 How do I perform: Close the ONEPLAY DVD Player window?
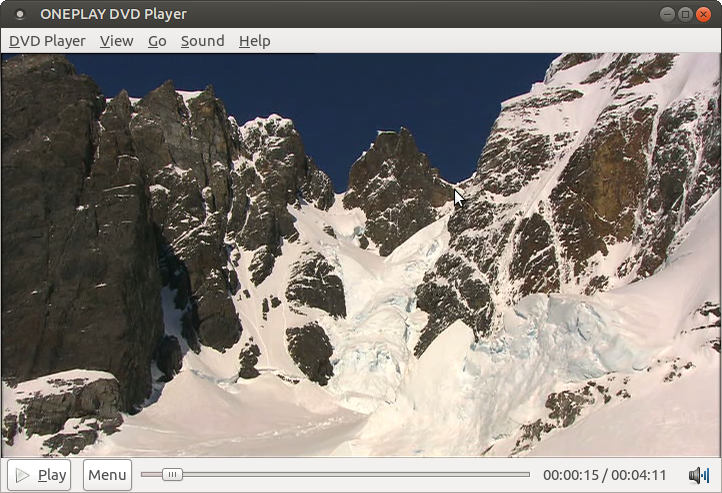click(703, 14)
